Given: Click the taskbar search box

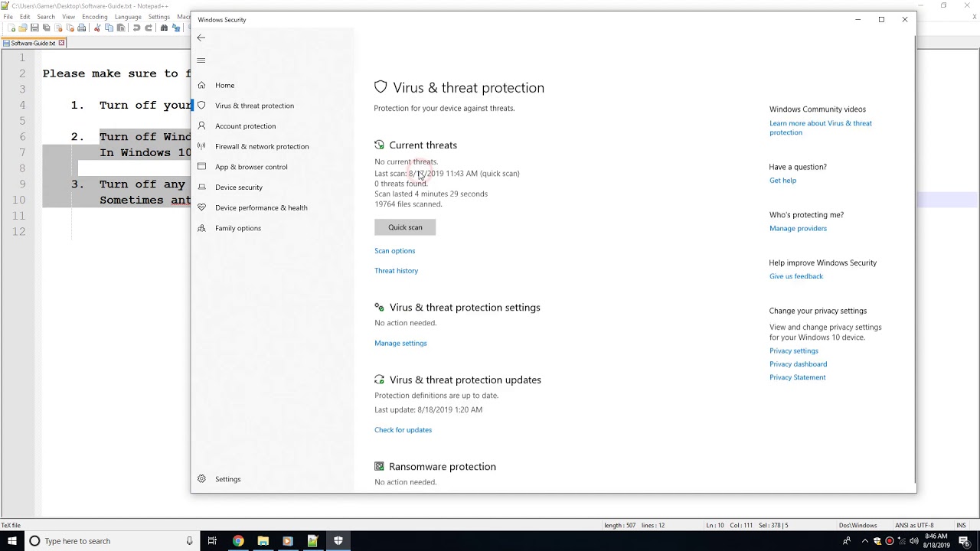Looking at the screenshot, I should click(x=111, y=541).
